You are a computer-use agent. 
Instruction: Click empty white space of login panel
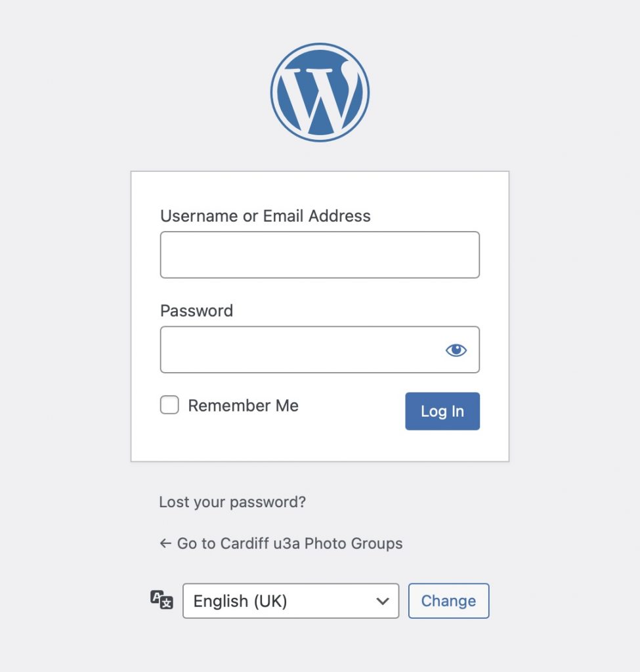pos(320,446)
